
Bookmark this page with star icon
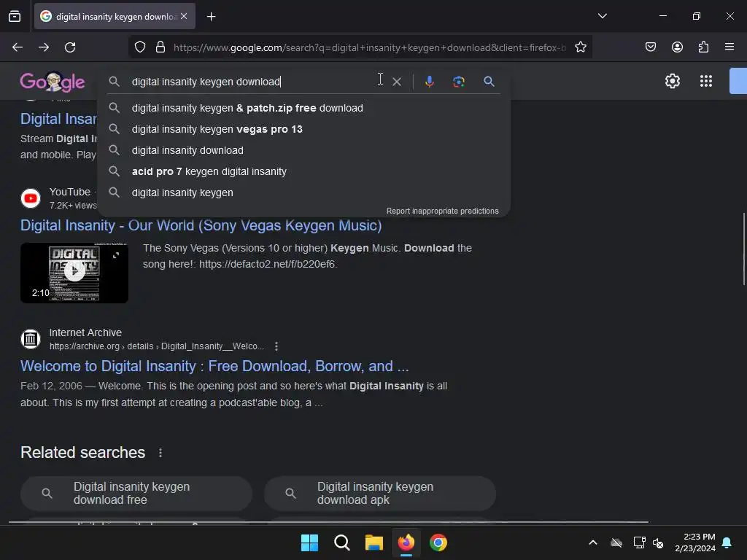580,47
